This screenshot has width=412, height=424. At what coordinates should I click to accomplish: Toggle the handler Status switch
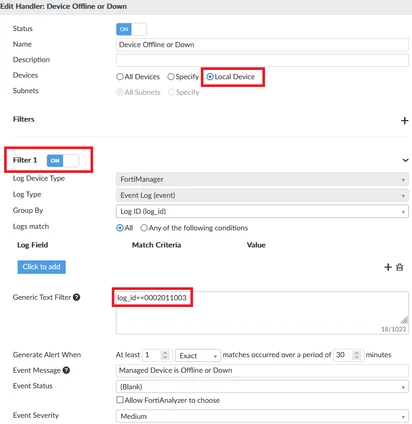[131, 29]
